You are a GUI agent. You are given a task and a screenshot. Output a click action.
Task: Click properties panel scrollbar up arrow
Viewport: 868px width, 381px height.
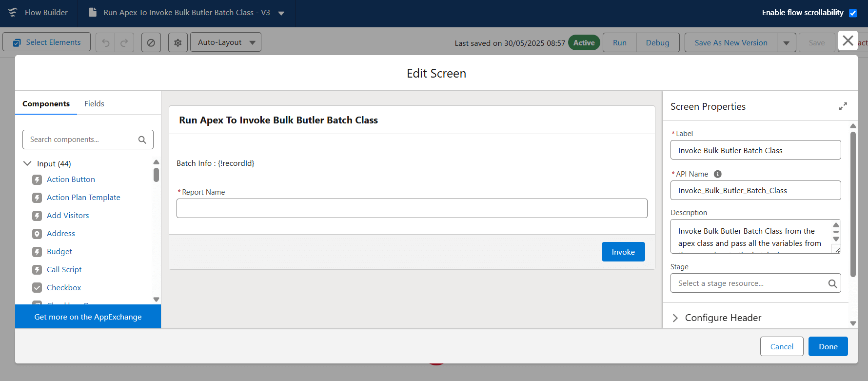[x=853, y=126]
